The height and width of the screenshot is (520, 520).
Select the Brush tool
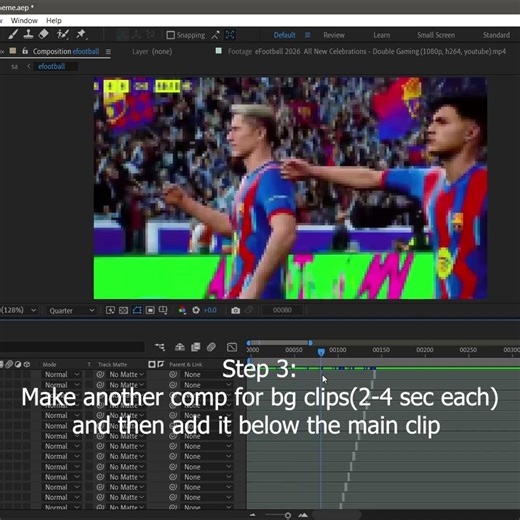pyautogui.click(x=13, y=34)
